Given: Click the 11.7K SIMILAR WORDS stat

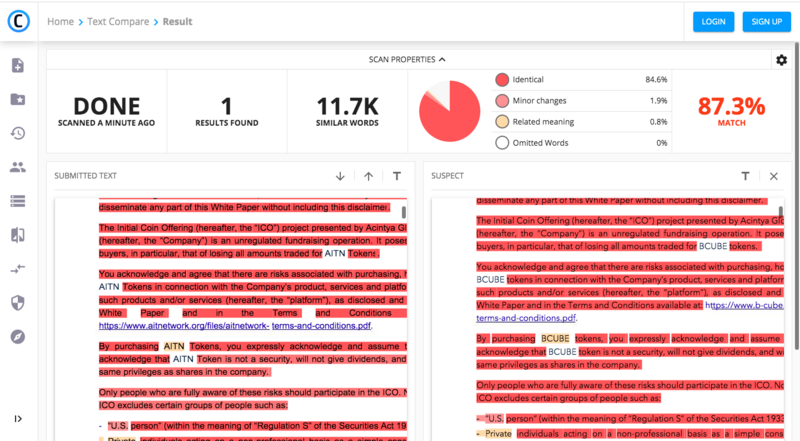Looking at the screenshot, I should point(347,111).
